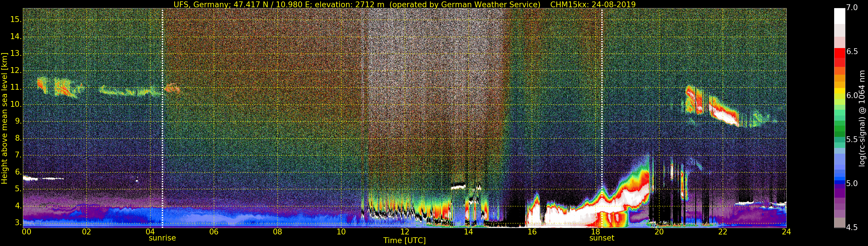868x246 pixels.
Task: Click the "6.0" colorbar tick label
Action: point(852,96)
